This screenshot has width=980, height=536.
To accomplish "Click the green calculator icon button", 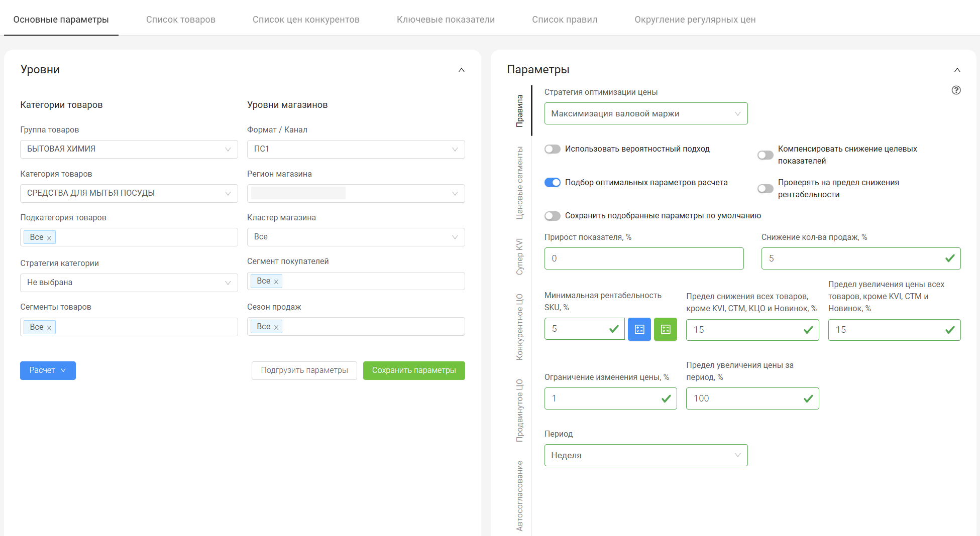I will (x=665, y=329).
